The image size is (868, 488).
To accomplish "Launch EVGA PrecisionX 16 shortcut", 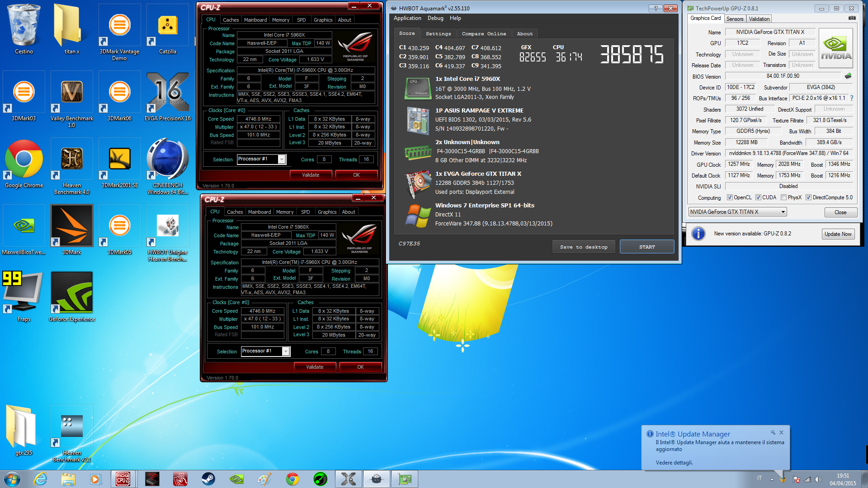I will (x=167, y=95).
